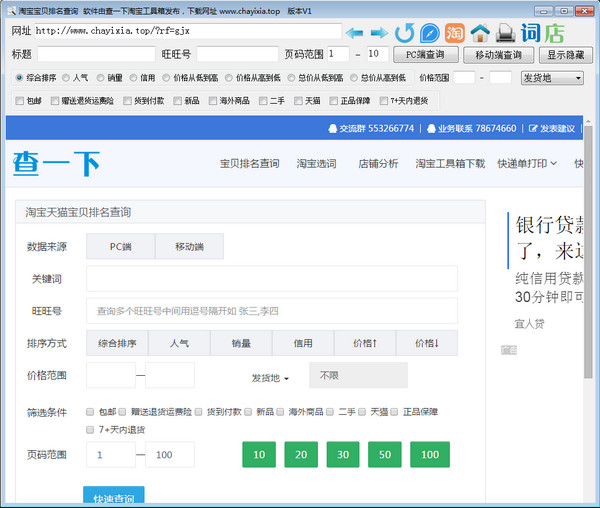Check the 7+天内退货 checkbox in web form
Screen dimensions: 600x508
tap(90, 430)
